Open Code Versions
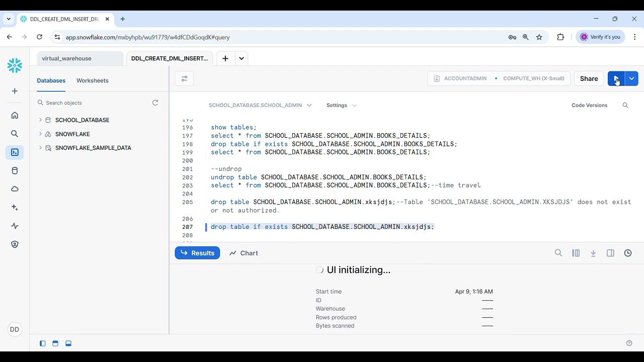 coord(590,105)
